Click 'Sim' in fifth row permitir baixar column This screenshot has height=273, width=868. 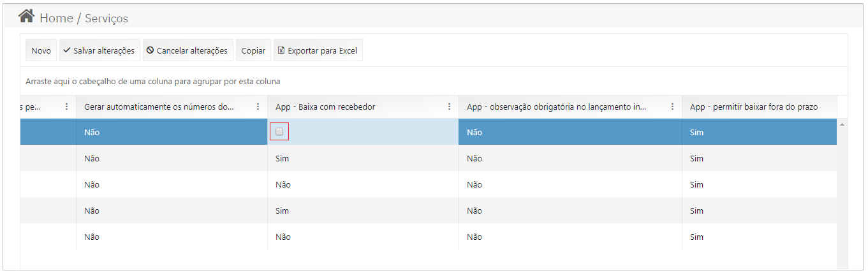pos(697,237)
